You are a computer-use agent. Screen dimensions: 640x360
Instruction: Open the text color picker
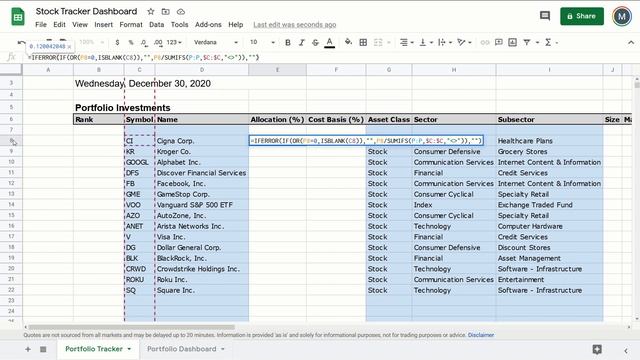(x=329, y=42)
